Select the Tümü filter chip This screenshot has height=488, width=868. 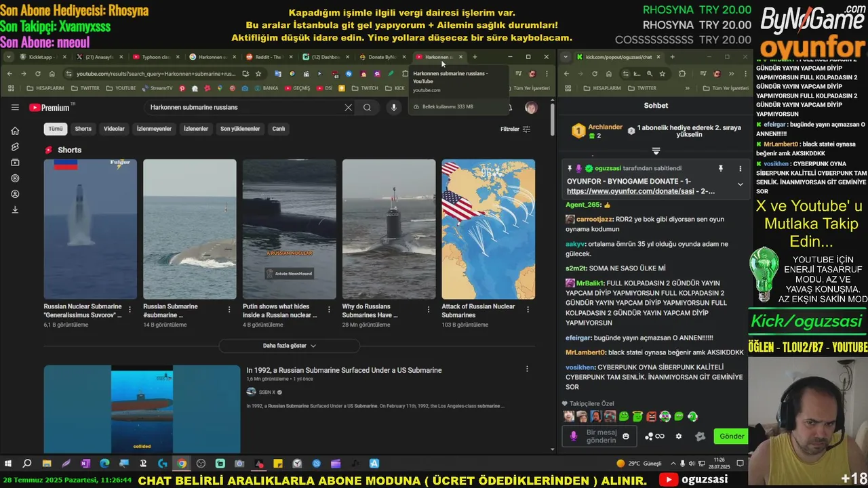point(56,129)
